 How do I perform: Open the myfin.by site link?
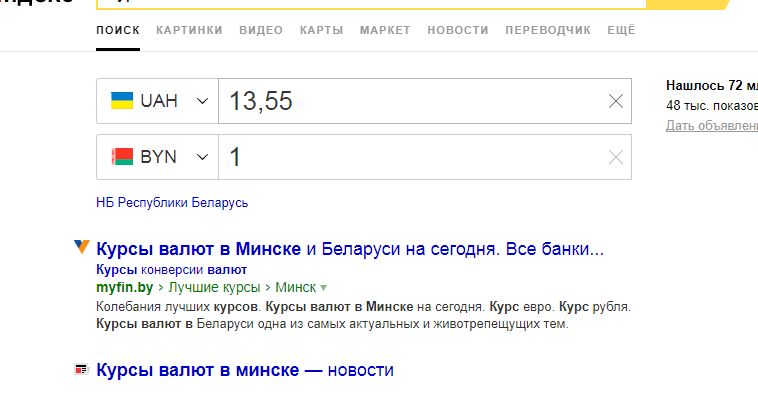(x=124, y=287)
